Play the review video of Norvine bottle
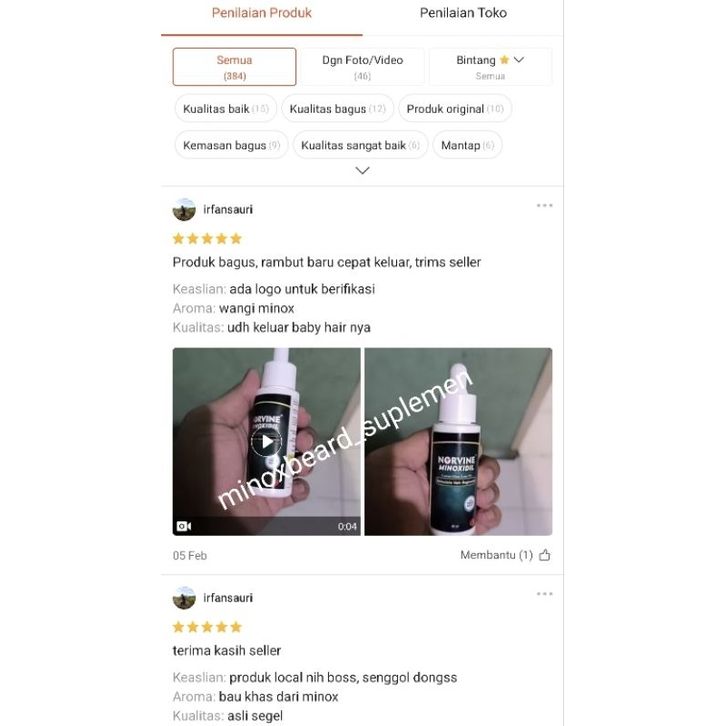The width and height of the screenshot is (726, 726). (x=266, y=442)
